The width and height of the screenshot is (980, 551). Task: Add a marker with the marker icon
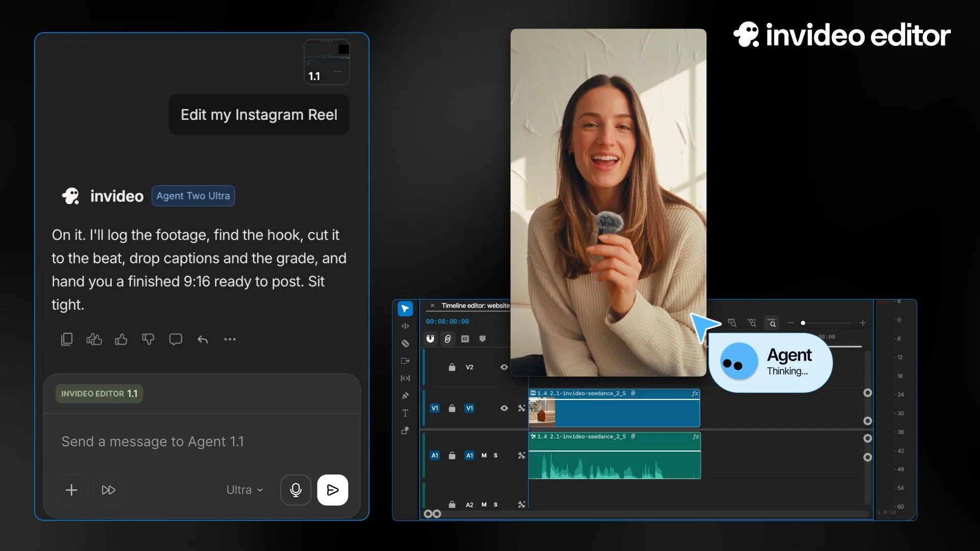(482, 339)
